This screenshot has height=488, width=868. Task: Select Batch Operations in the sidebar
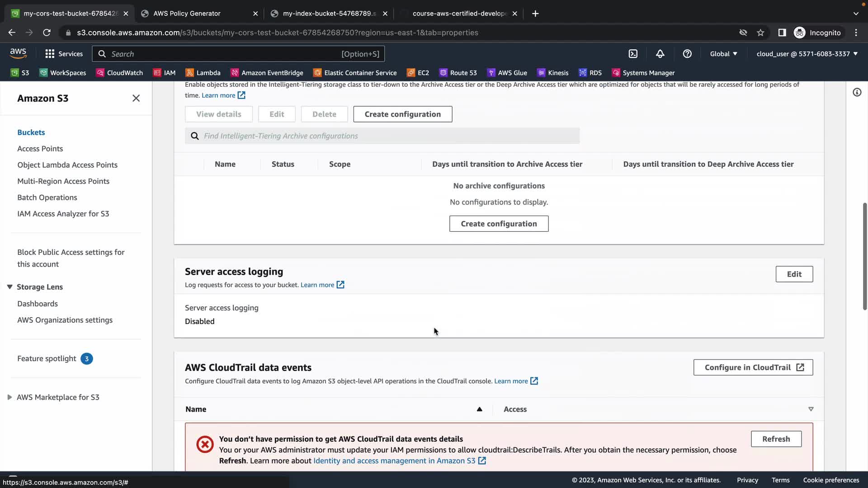(47, 197)
